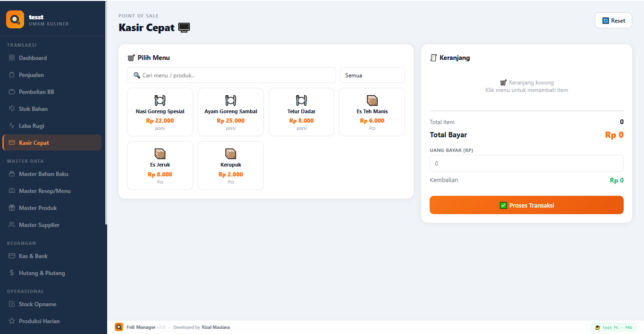This screenshot has height=334, width=644.
Task: Click the box icon on Kerupuk
Action: coord(231,153)
